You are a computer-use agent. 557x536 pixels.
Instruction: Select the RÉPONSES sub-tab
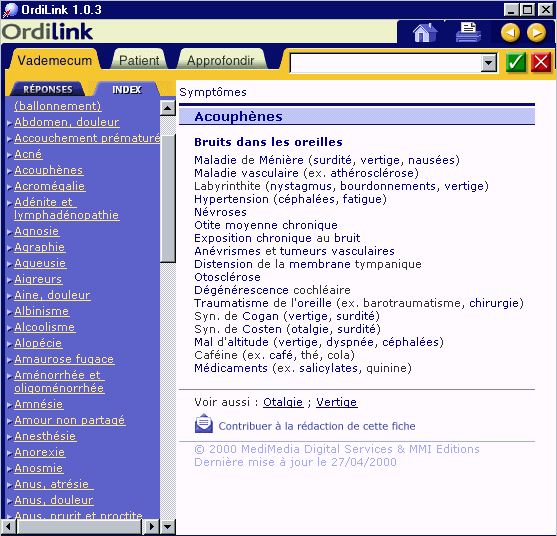pos(48,89)
